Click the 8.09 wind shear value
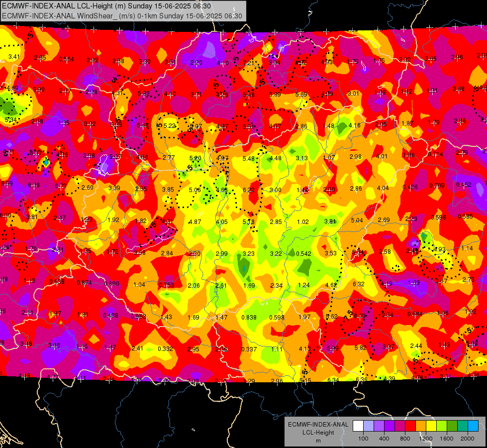 (360, 316)
